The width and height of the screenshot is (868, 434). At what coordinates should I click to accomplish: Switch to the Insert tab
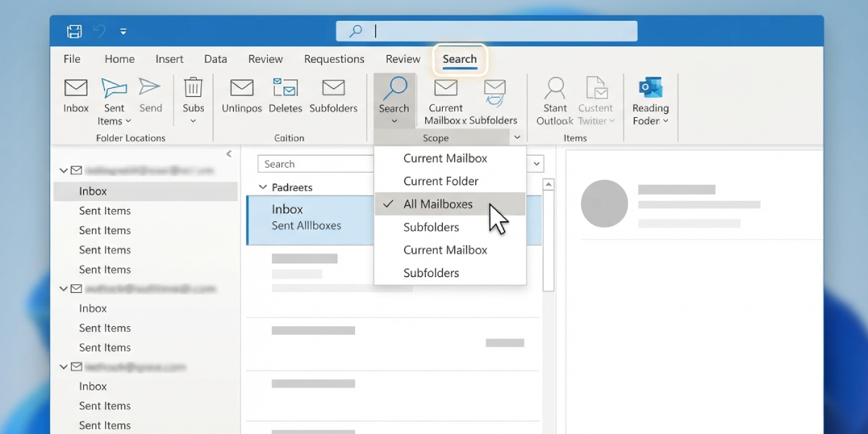coord(169,59)
